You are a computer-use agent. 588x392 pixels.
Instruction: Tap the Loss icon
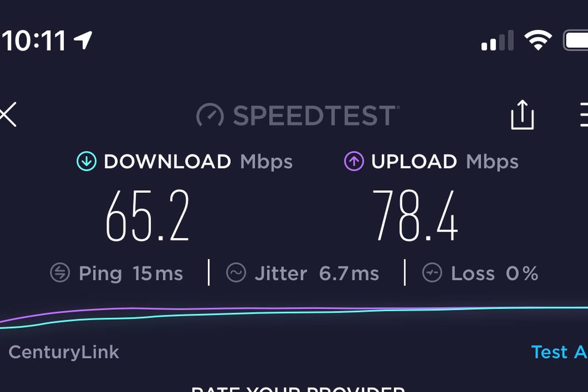point(432,273)
